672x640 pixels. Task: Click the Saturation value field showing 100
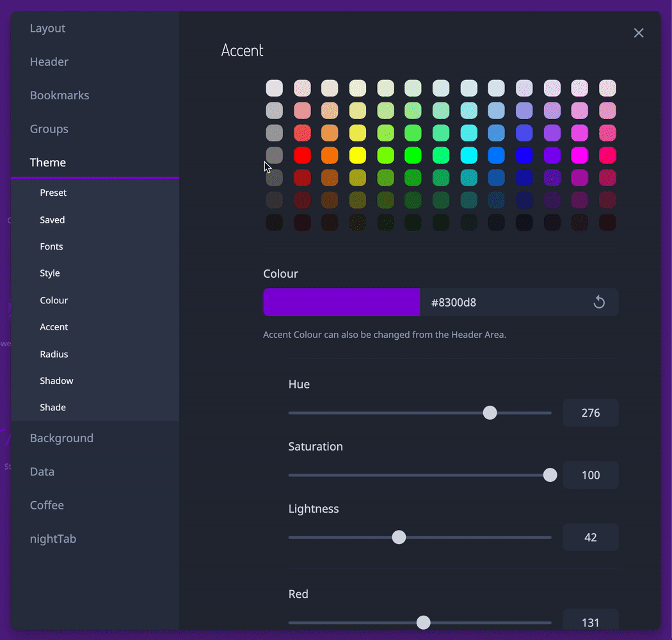[x=591, y=475]
